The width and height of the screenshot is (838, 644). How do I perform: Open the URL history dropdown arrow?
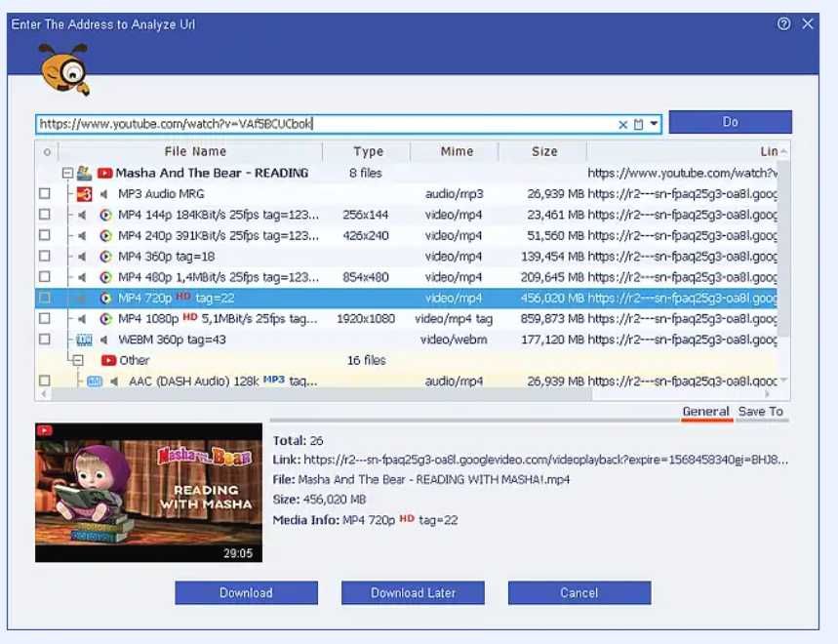pyautogui.click(x=654, y=124)
